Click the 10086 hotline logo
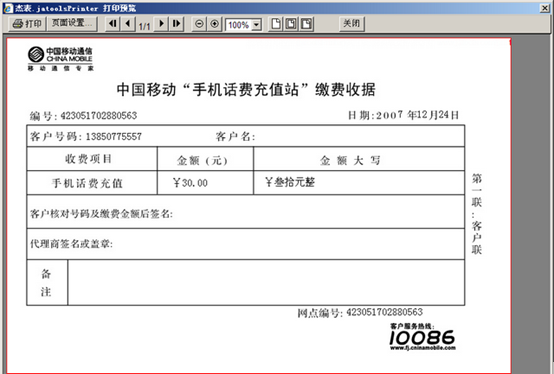 [x=423, y=337]
